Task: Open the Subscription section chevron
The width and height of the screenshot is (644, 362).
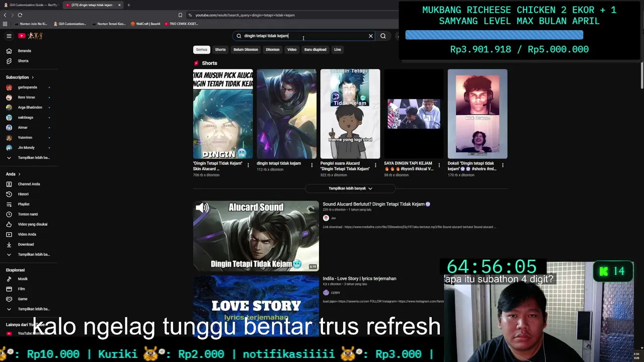Action: tap(33, 77)
